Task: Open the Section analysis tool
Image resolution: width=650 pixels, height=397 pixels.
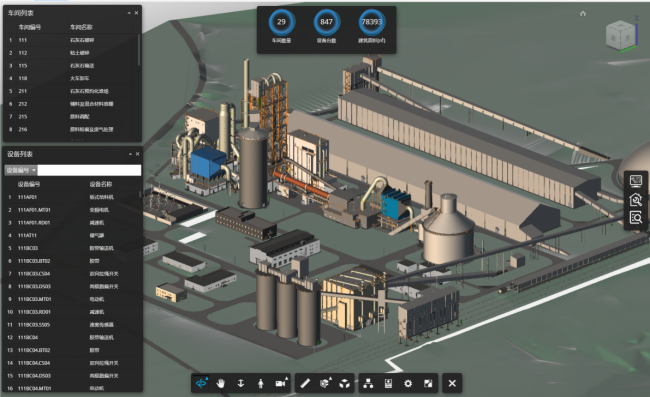Action: 325,383
